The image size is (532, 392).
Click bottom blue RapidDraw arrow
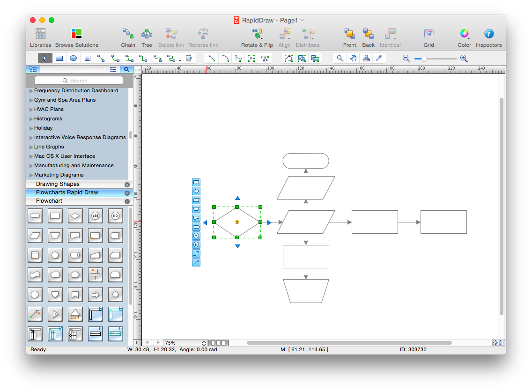click(237, 246)
